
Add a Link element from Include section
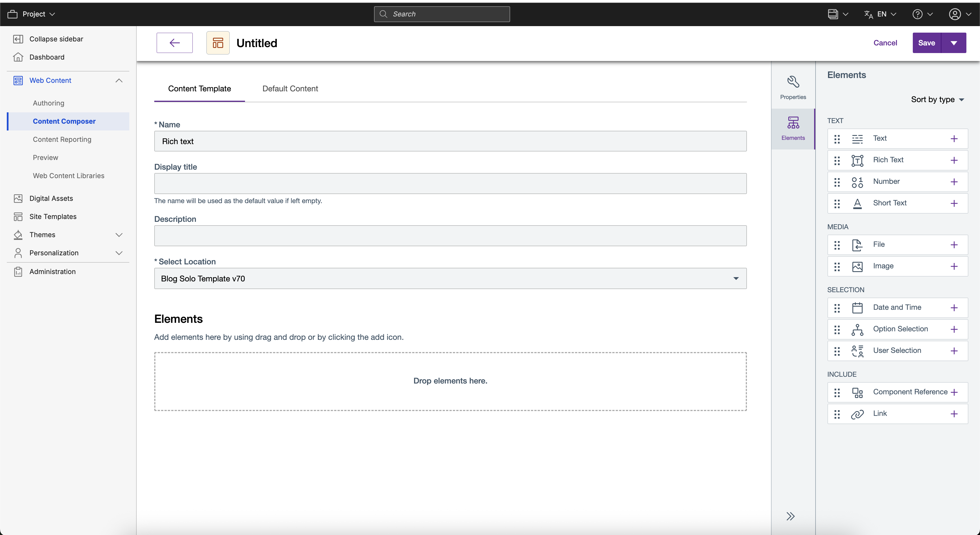[954, 414]
